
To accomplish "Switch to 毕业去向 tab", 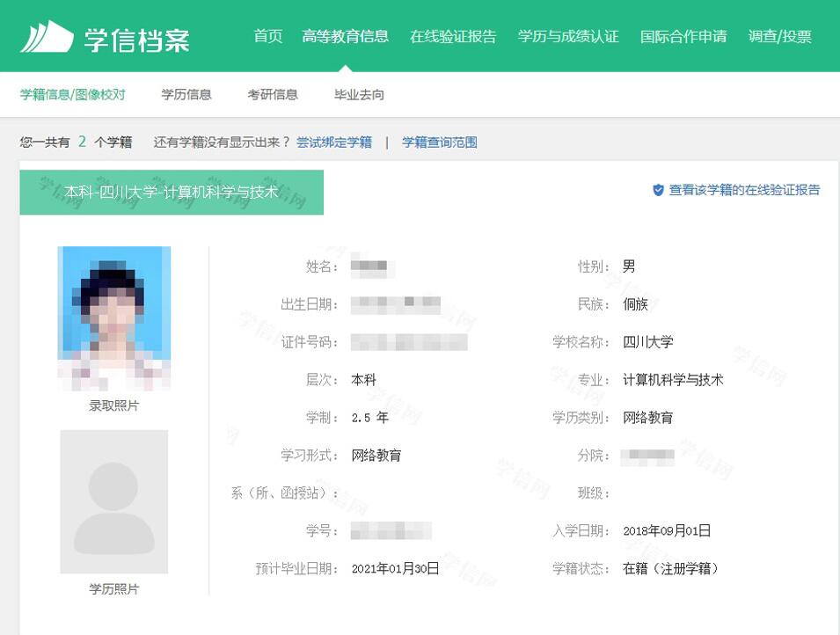I will [x=357, y=93].
